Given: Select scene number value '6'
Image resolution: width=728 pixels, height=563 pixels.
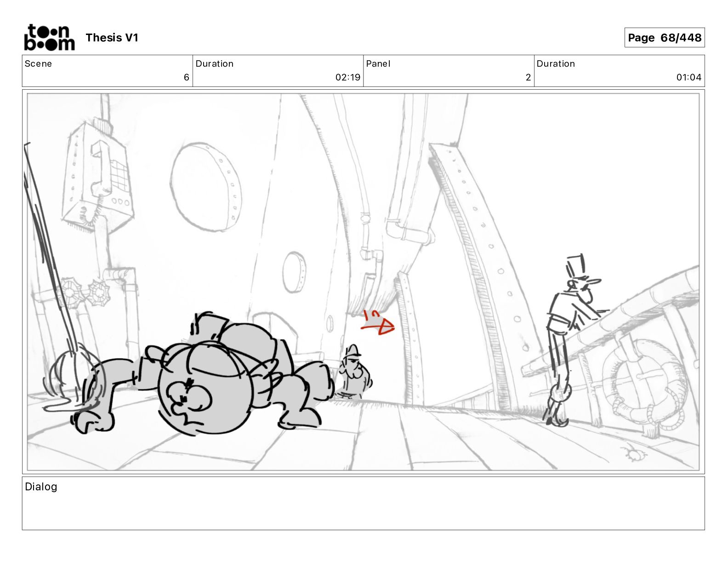Looking at the screenshot, I should point(186,77).
